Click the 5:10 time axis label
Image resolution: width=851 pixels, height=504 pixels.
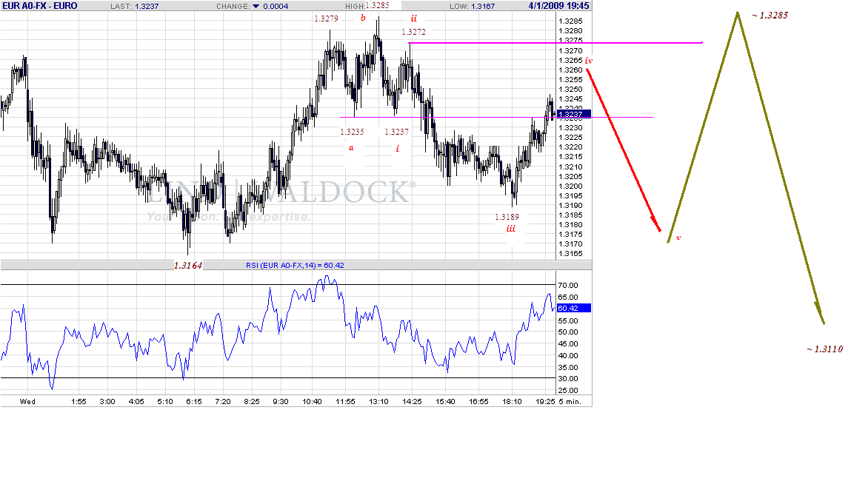point(165,401)
